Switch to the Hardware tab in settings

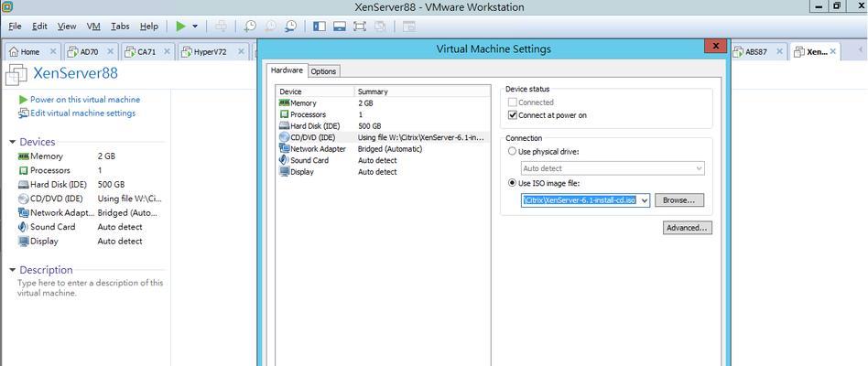pos(287,70)
